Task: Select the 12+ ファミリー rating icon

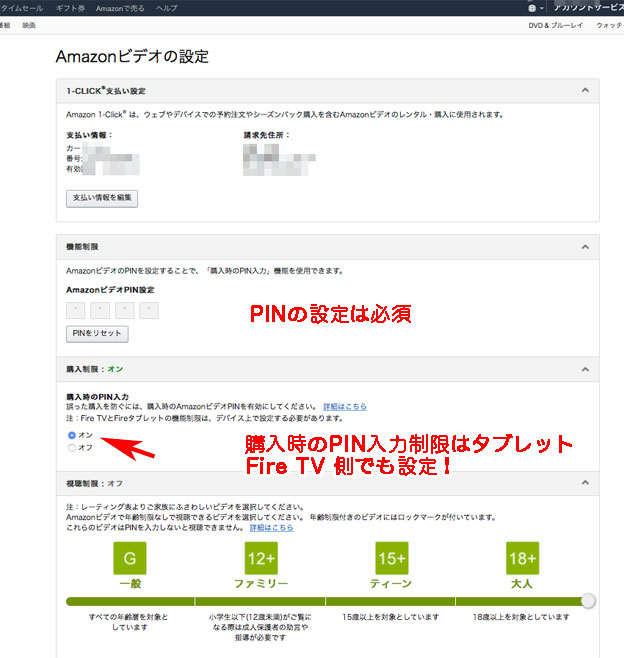Action: [x=261, y=558]
